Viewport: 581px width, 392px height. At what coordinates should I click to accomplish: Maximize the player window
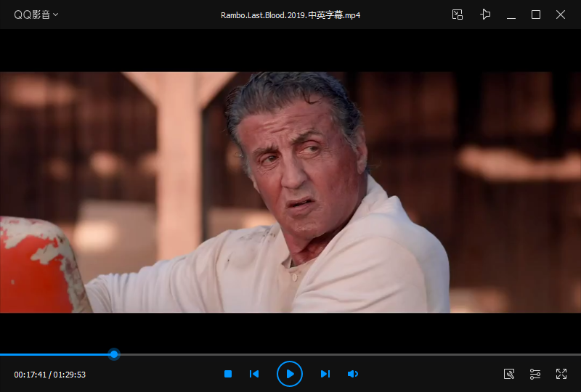536,15
